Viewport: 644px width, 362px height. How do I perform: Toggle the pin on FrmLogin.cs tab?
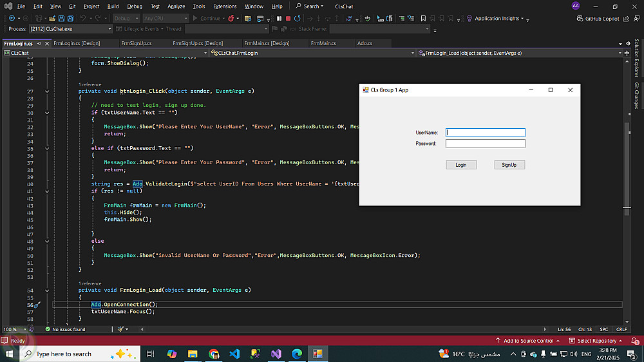tap(38, 43)
